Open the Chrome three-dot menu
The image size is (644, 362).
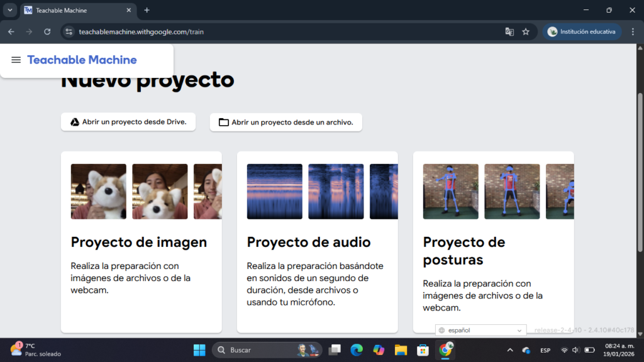[x=632, y=31]
